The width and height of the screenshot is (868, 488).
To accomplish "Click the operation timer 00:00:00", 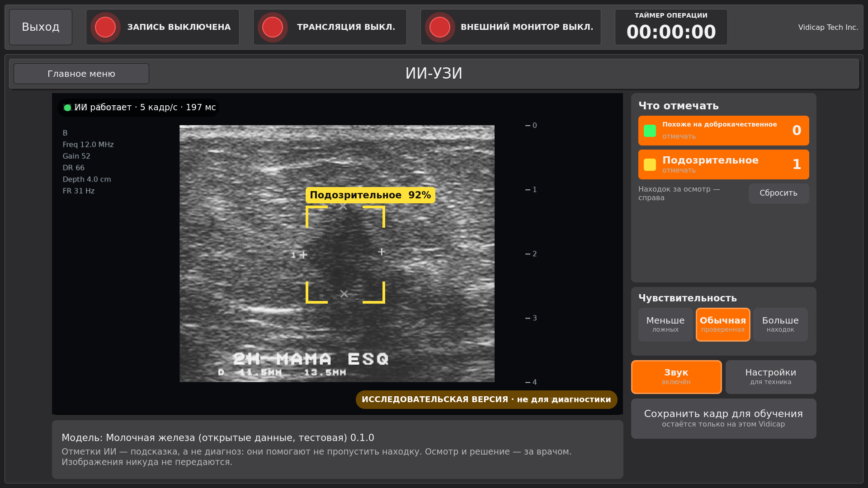I will tap(671, 32).
